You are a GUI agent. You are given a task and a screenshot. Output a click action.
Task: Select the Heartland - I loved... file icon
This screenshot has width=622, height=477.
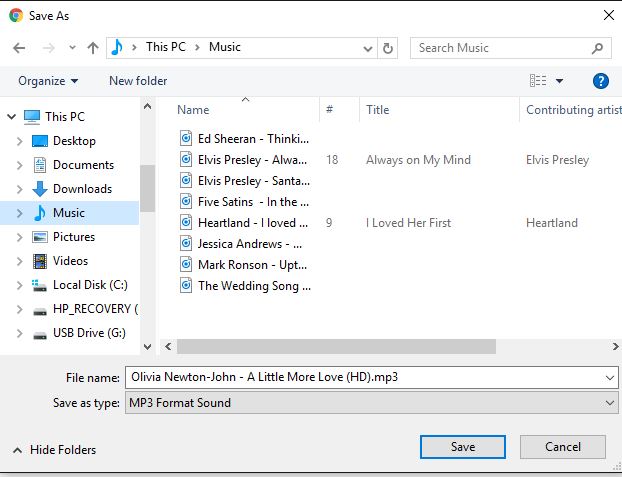186,222
